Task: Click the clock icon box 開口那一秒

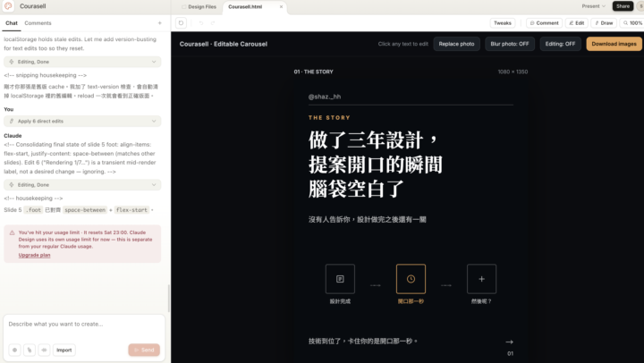Action: 411,279
